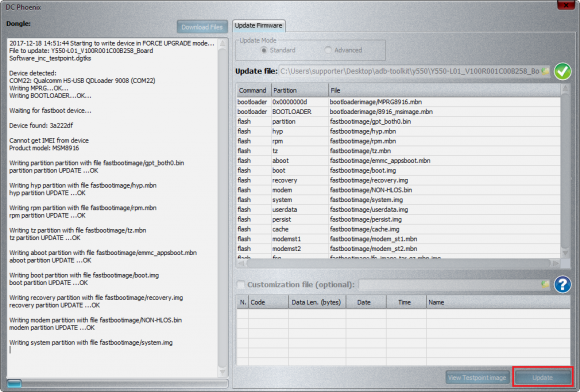Select the row with bootloaderimage/MPRG8916.mbn
Screen dimensions: 580x392
point(398,102)
